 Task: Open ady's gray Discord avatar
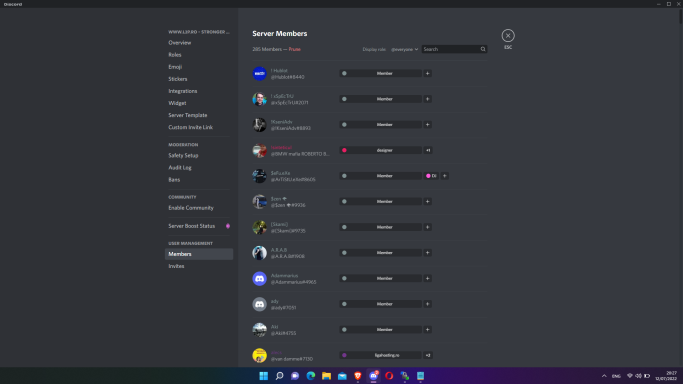[x=259, y=304]
